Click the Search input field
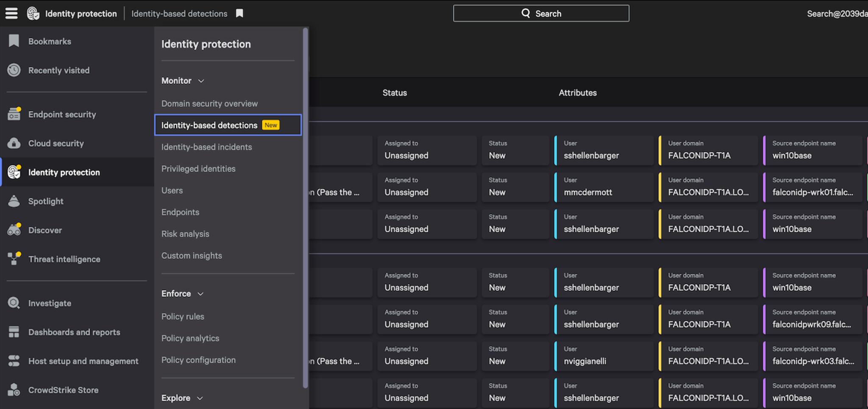The height and width of the screenshot is (409, 868). [x=541, y=13]
